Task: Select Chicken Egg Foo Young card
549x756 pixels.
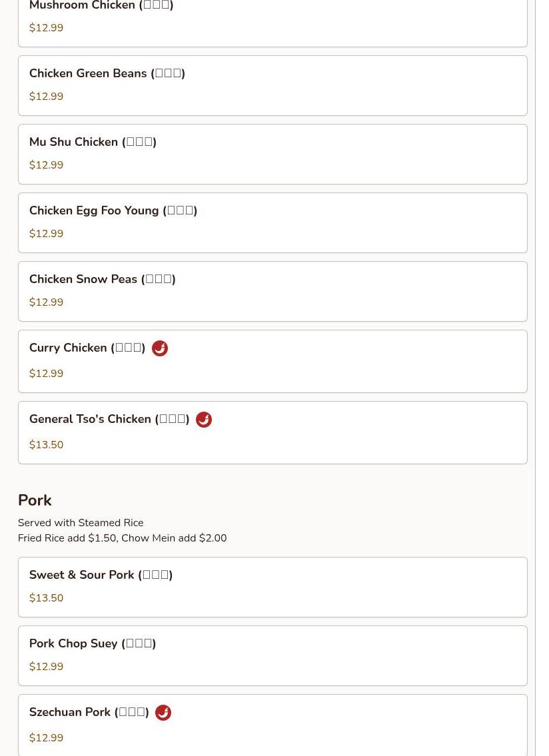Action: click(273, 222)
